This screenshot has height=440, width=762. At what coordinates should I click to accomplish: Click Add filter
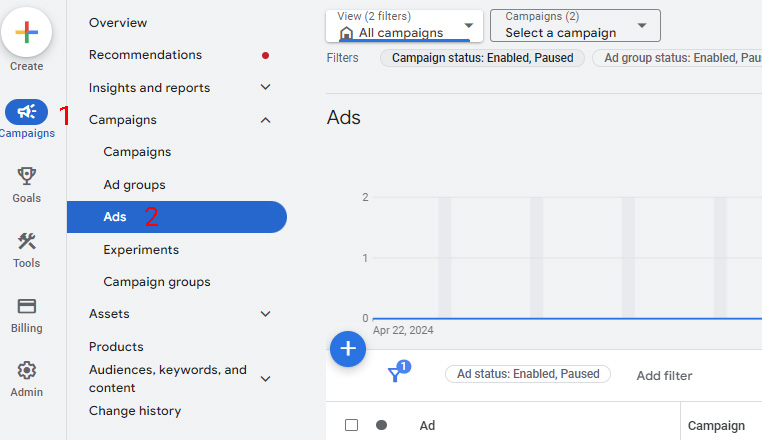[664, 375]
